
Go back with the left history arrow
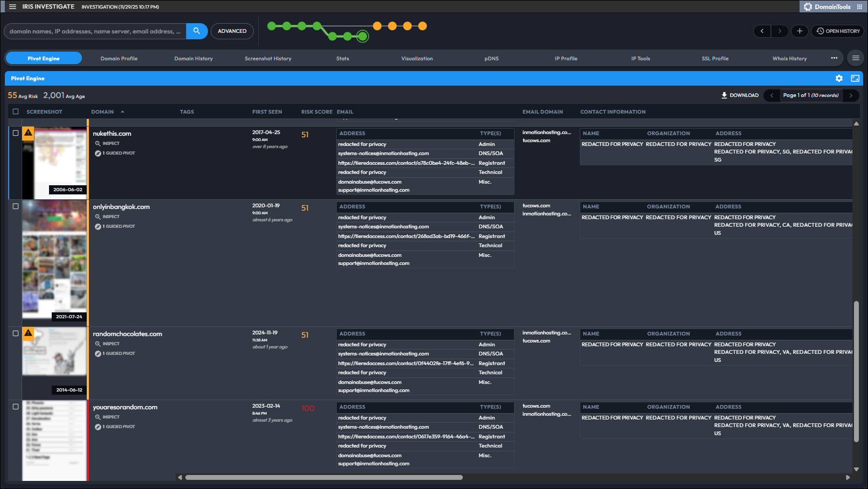[762, 31]
